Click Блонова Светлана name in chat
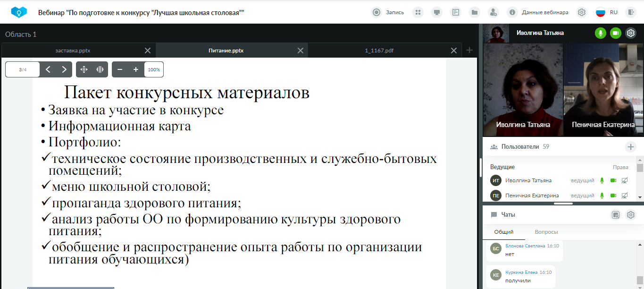Screen dimensions: 644x289 click(525, 246)
